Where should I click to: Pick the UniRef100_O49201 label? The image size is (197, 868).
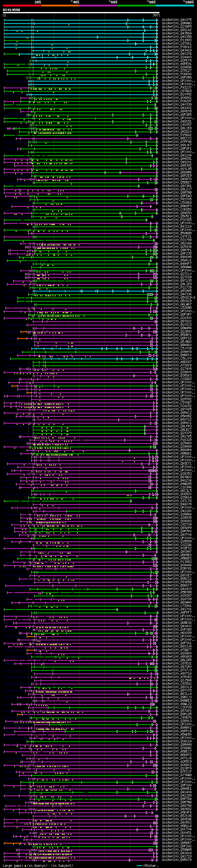pyautogui.click(x=177, y=162)
